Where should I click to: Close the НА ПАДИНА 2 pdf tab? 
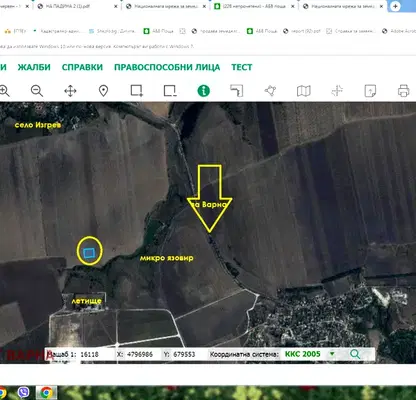pos(116,6)
